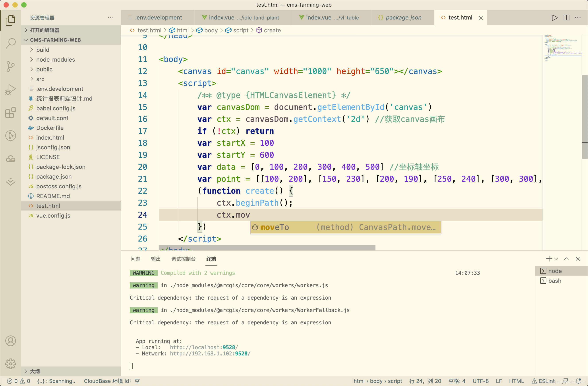Open the Problems panel tab

(135, 259)
